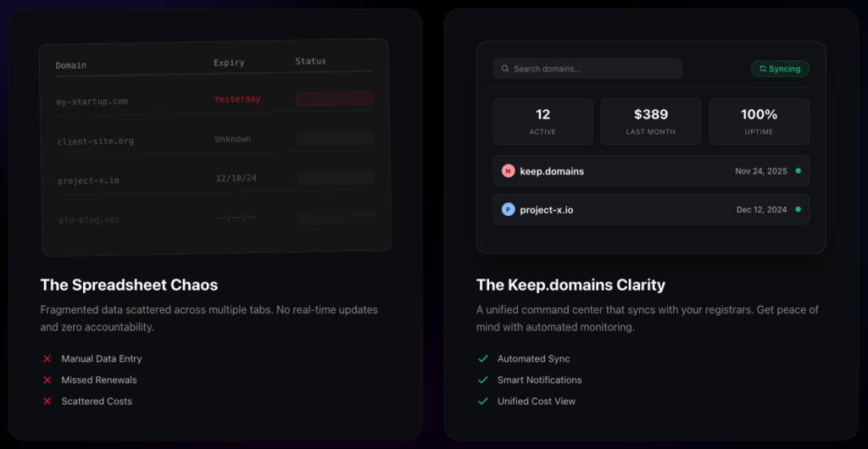Click the green status dot for project-x.io
Screen dimensions: 868x449
point(798,209)
